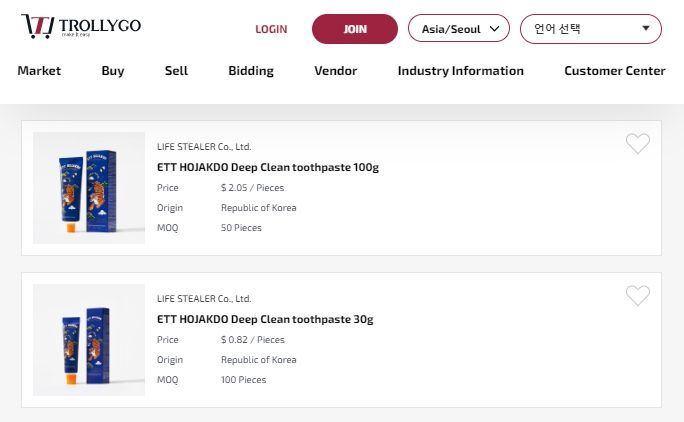
Task: Open the Sell menu item
Action: [176, 71]
